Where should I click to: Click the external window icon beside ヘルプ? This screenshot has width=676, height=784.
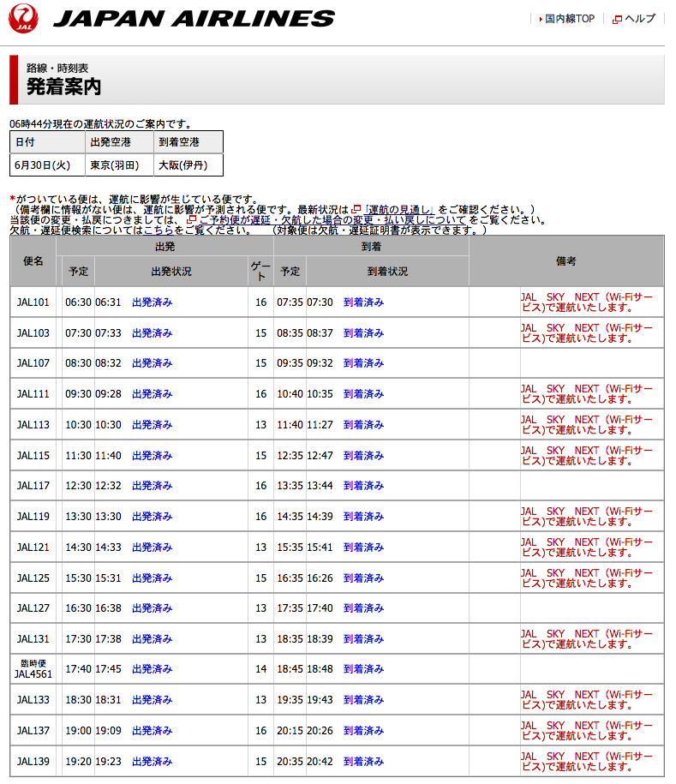618,20
